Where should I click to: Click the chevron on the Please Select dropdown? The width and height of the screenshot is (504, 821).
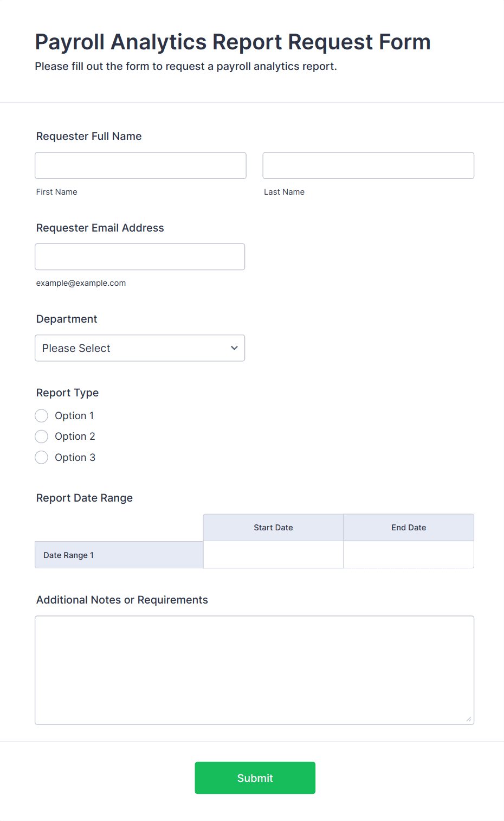234,348
